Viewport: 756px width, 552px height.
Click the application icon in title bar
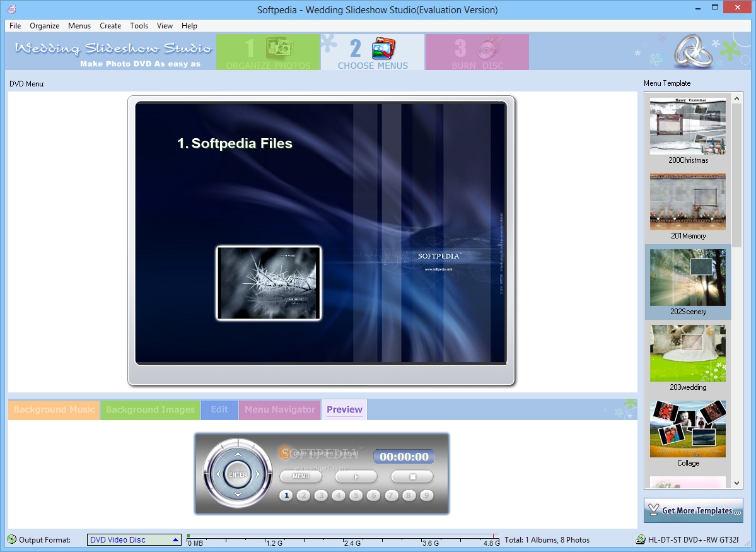coord(11,9)
